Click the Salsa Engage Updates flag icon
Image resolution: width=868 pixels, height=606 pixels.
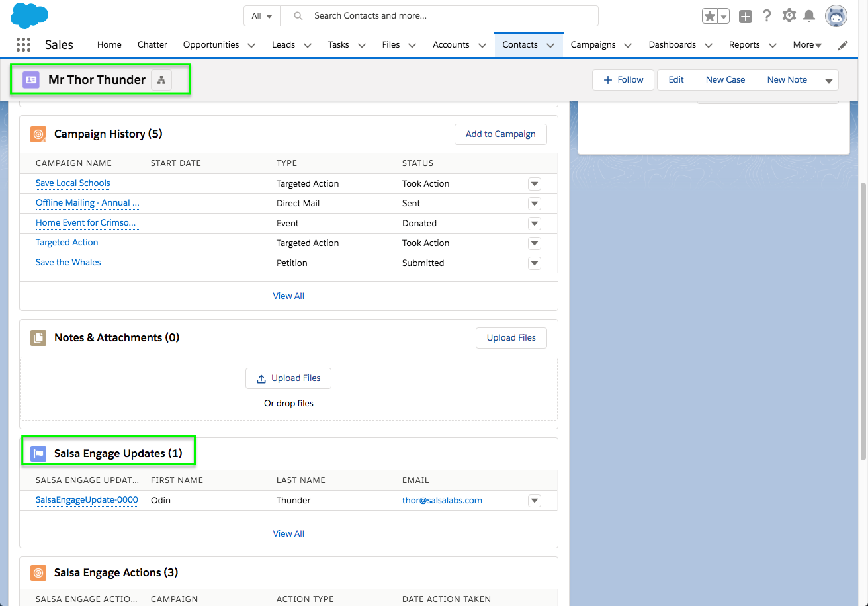pos(38,453)
